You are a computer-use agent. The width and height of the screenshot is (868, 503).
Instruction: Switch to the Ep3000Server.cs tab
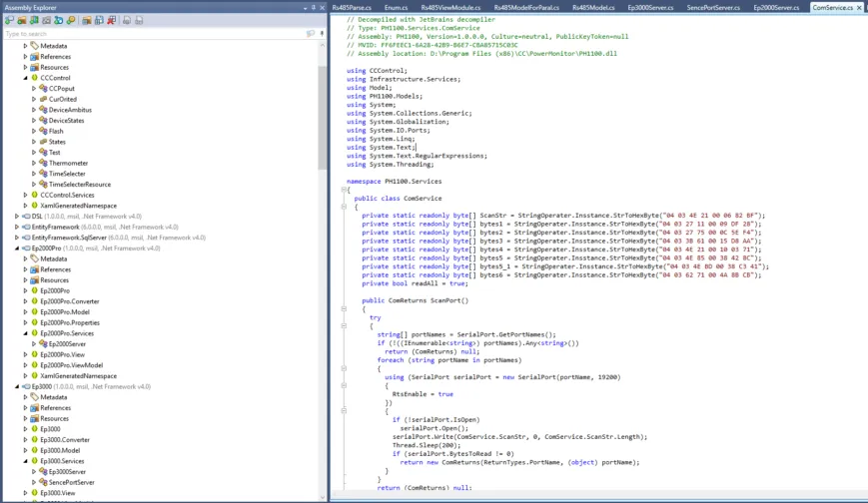[650, 8]
